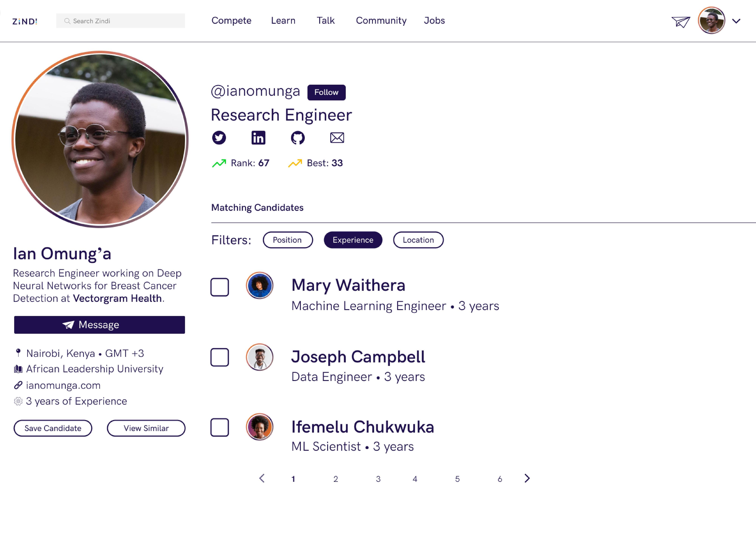Image resolution: width=756 pixels, height=533 pixels.
Task: Focus the Search Zindi field
Action: (121, 21)
